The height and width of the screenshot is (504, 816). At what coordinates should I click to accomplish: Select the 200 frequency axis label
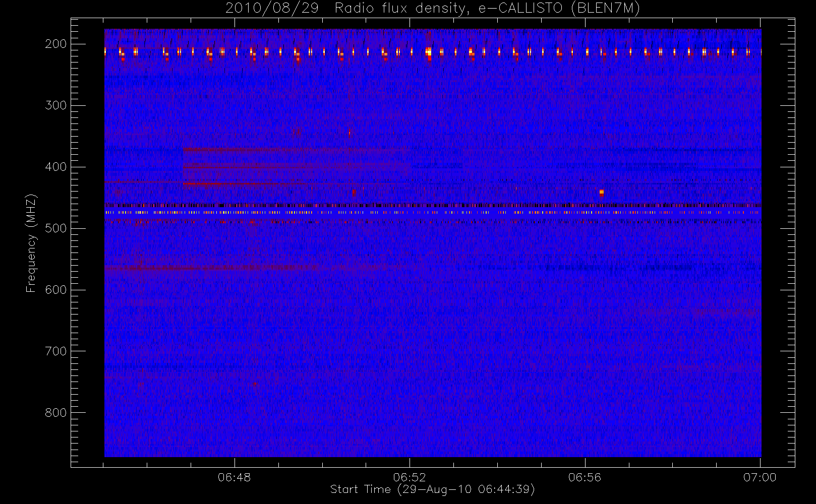point(56,44)
